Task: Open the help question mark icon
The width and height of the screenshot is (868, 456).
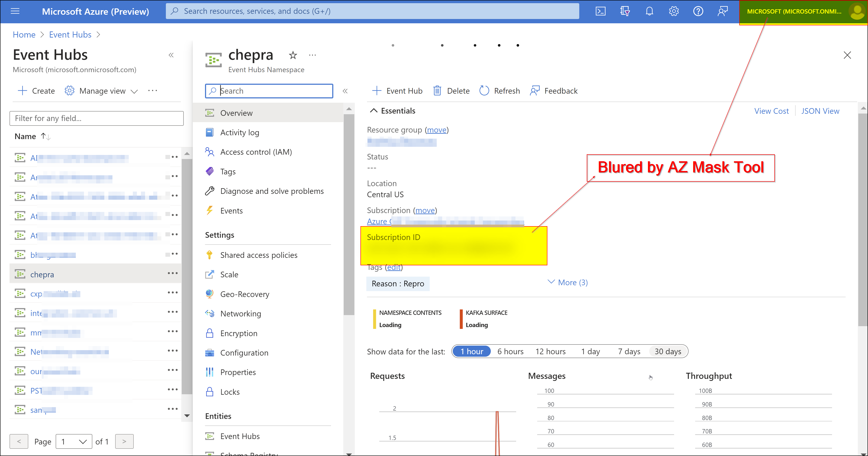Action: 698,11
